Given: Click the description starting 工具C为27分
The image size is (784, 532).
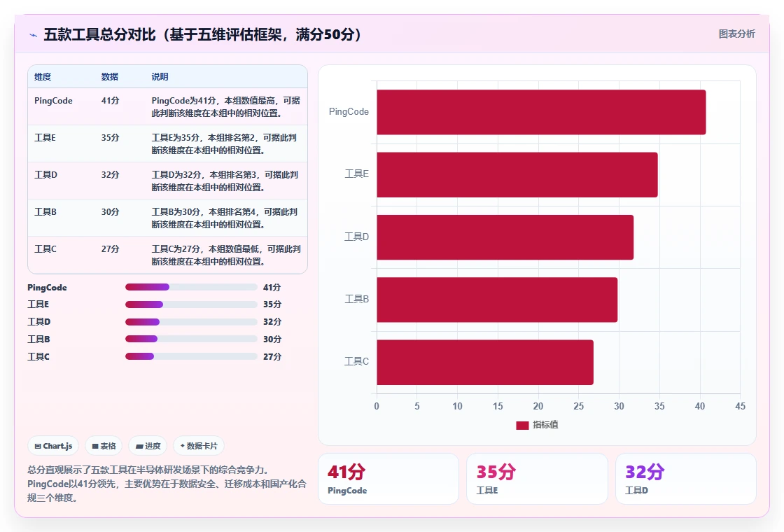Looking at the screenshot, I should click(226, 255).
